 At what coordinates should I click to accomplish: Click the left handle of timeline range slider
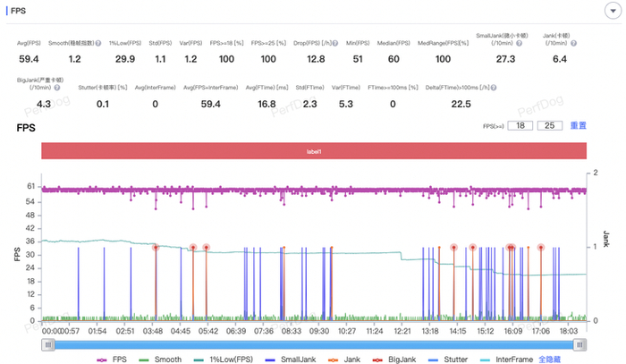(x=48, y=345)
